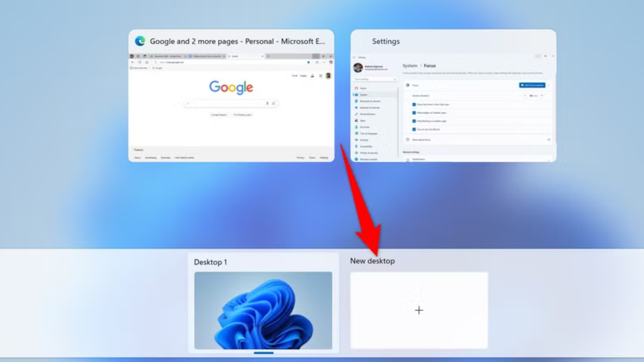Open Home in the Settings preview sidebar
644x362 pixels.
(x=375, y=88)
